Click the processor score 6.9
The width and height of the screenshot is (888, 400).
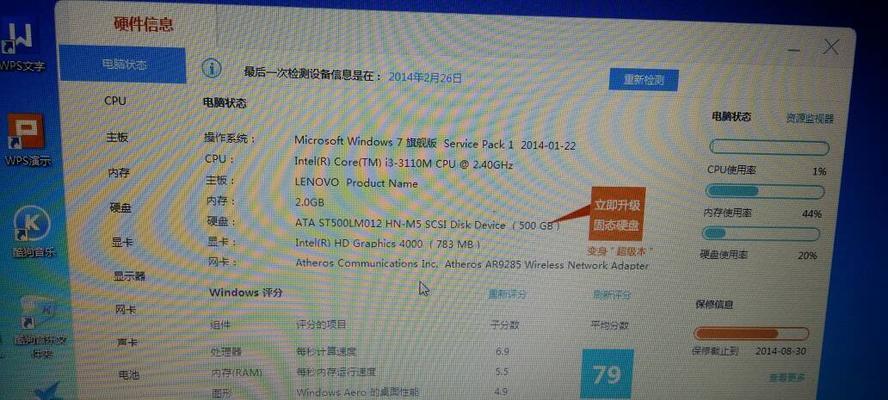(502, 351)
